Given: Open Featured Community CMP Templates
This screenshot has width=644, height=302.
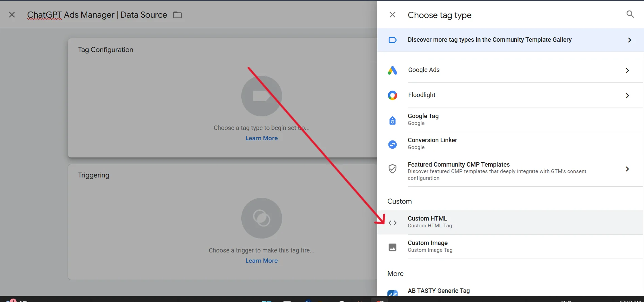Looking at the screenshot, I should [x=510, y=171].
